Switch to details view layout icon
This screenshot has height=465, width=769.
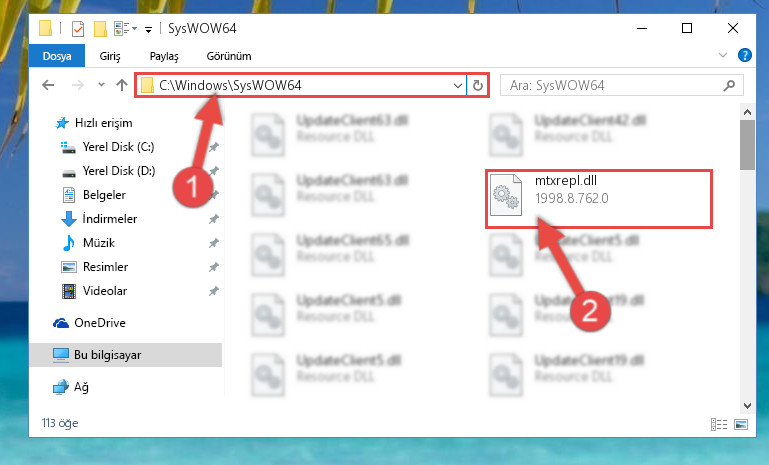(x=718, y=424)
